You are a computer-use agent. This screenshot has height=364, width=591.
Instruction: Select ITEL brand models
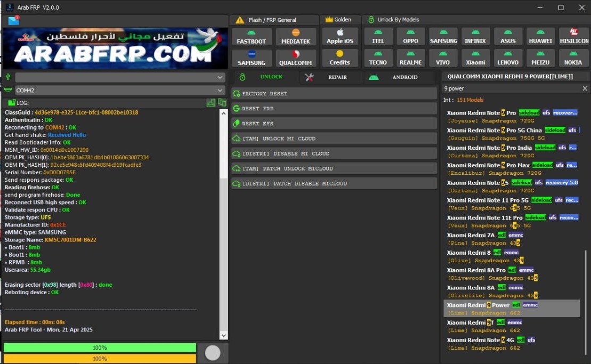[x=378, y=37]
